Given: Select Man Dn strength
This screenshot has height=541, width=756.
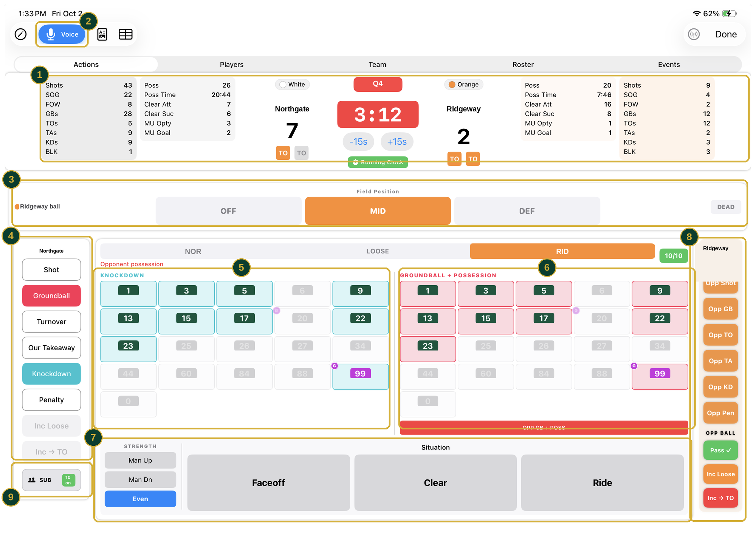Looking at the screenshot, I should [x=140, y=480].
